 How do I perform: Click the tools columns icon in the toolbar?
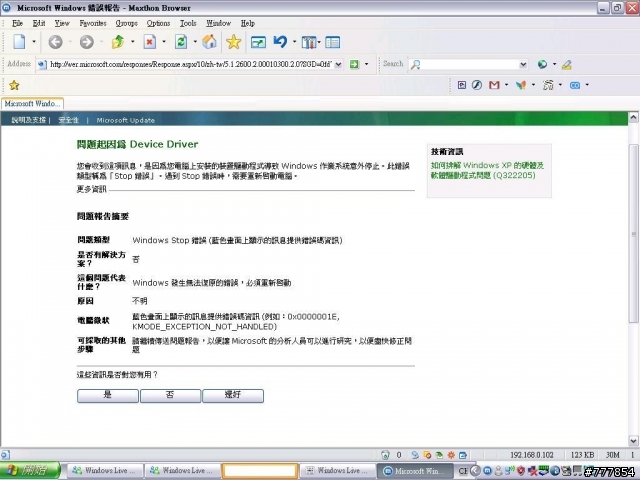click(x=309, y=42)
